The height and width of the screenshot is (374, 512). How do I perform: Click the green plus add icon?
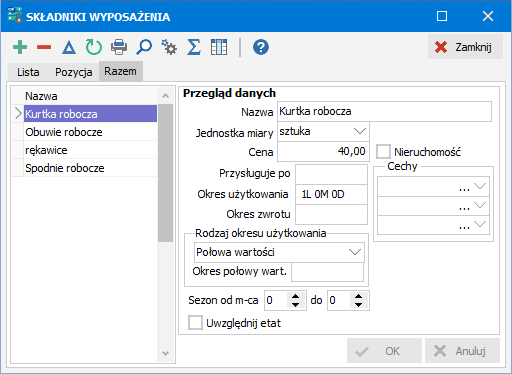pos(20,47)
